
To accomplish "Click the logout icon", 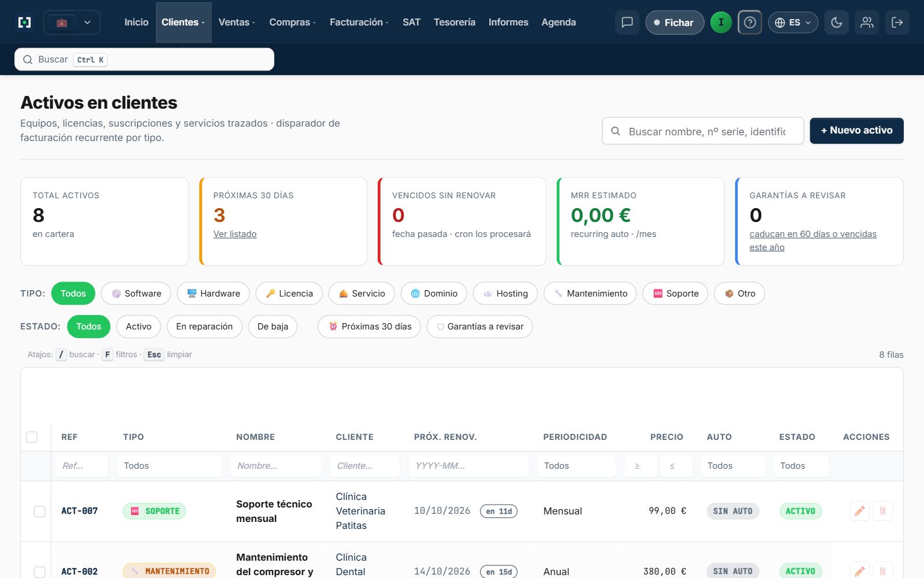I will coord(897,23).
